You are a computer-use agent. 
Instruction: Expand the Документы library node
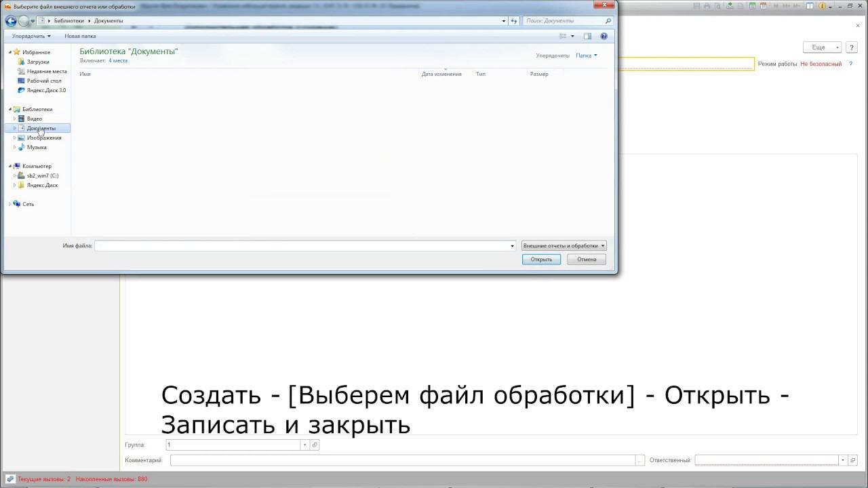tap(15, 128)
